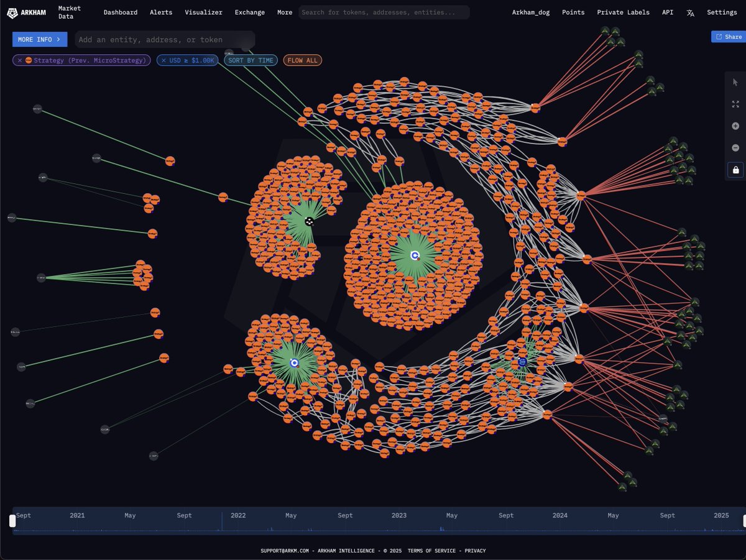Click the grey node fanning to five orange nodes
Screen dimensions: 746x560
[41, 277]
